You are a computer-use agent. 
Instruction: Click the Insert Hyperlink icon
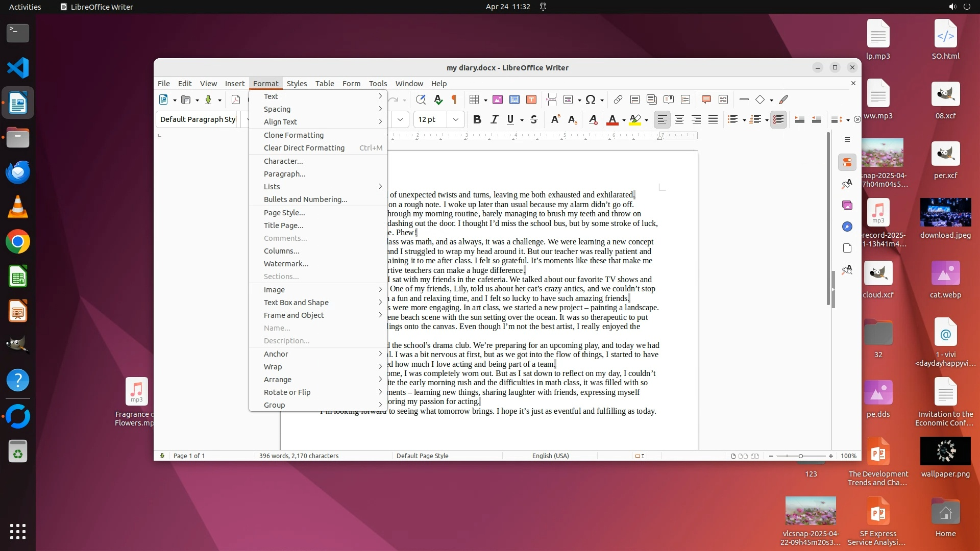click(618, 99)
